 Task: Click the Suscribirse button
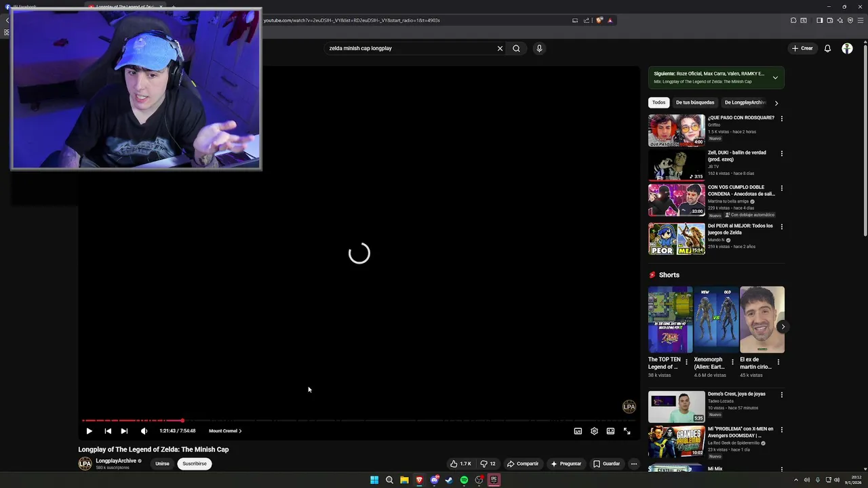click(x=195, y=464)
